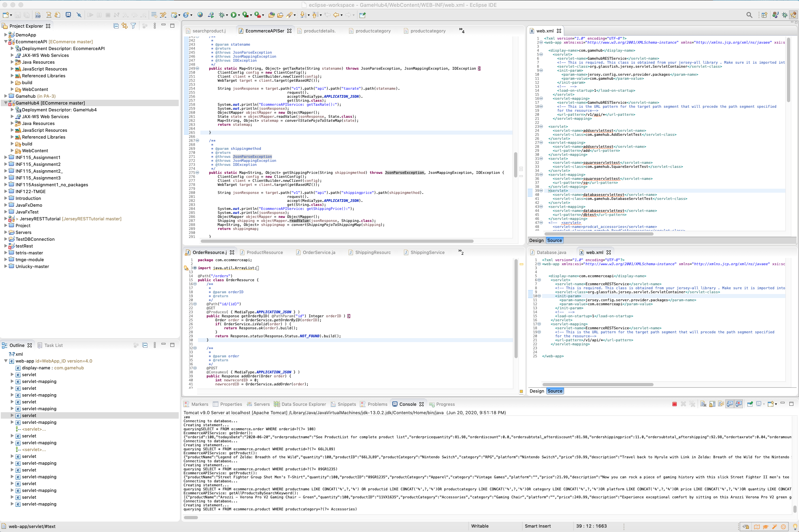Toggle the Source tab in bottom web.xml panel
The height and width of the screenshot is (532, 799).
pyautogui.click(x=555, y=391)
